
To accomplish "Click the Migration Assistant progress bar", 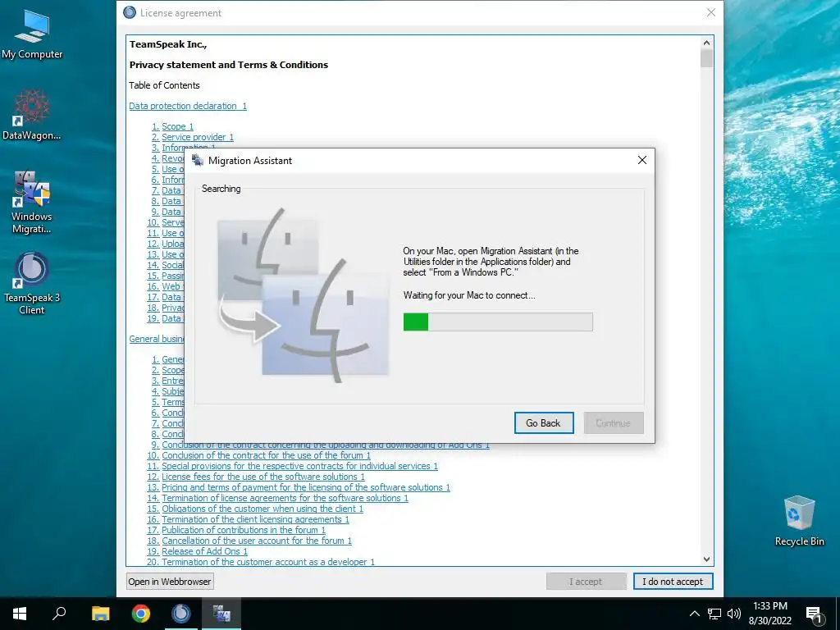I will coord(498,322).
